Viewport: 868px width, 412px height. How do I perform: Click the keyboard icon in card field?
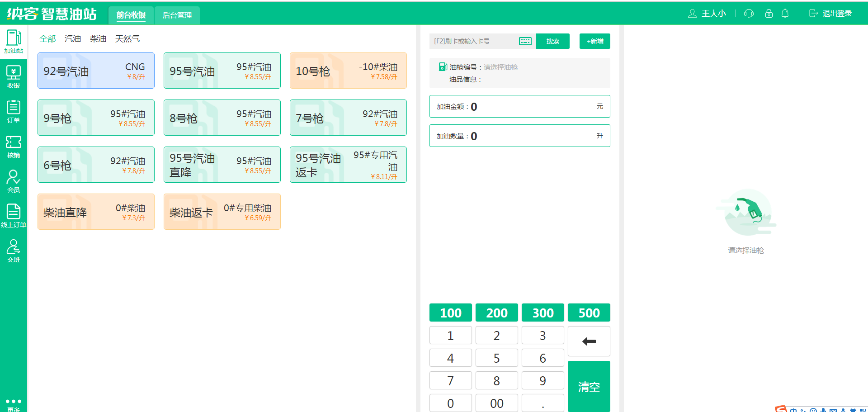point(525,41)
